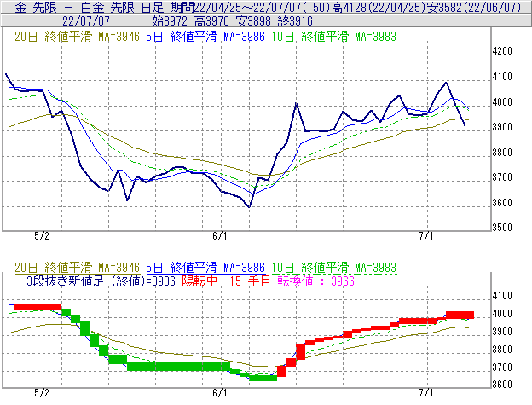Click the 20日 終値平滑 legend in the price chart
Image resolution: width=532 pixels, height=405 pixels.
click(x=78, y=37)
